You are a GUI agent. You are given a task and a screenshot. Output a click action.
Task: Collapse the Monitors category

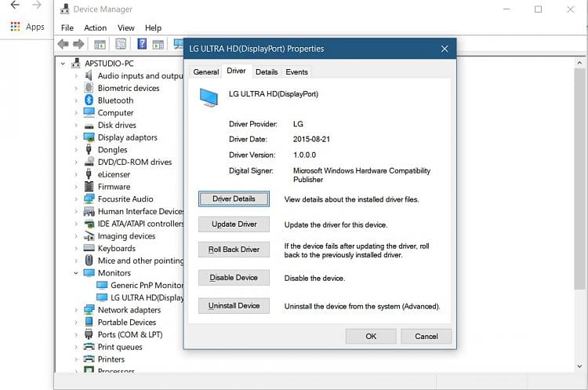click(x=76, y=273)
